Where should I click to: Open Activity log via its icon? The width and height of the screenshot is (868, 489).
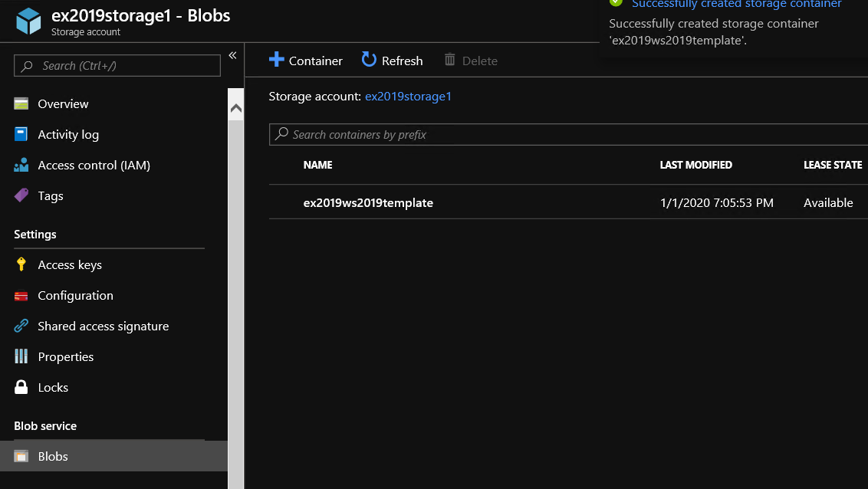click(21, 135)
